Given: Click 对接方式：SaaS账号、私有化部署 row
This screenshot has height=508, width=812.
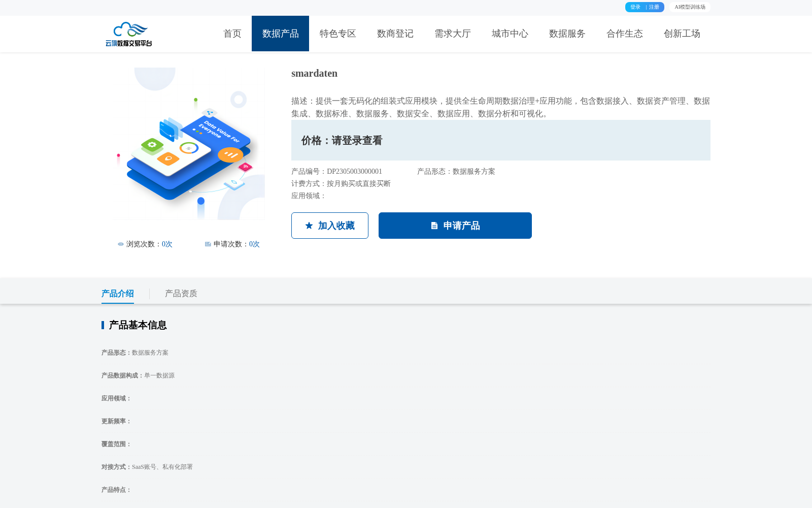Looking at the screenshot, I should pyautogui.click(x=147, y=467).
